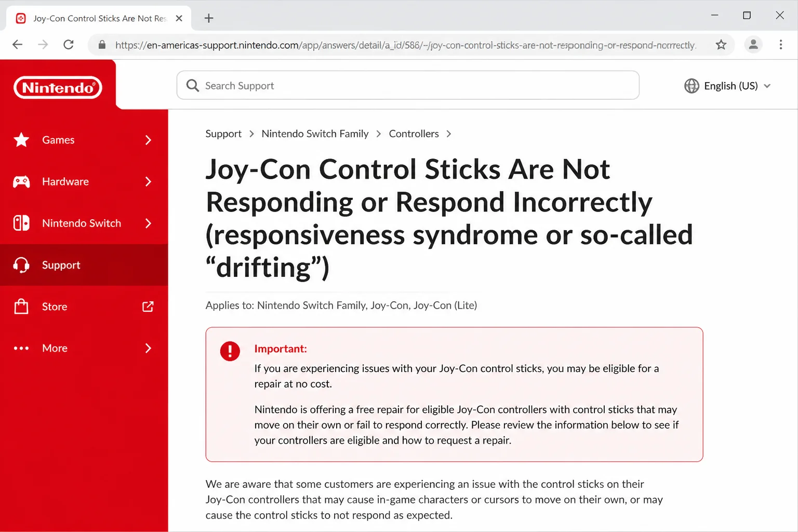Click the "If you are experiencing issues" sentence
The height and width of the screenshot is (532, 798).
click(x=457, y=376)
